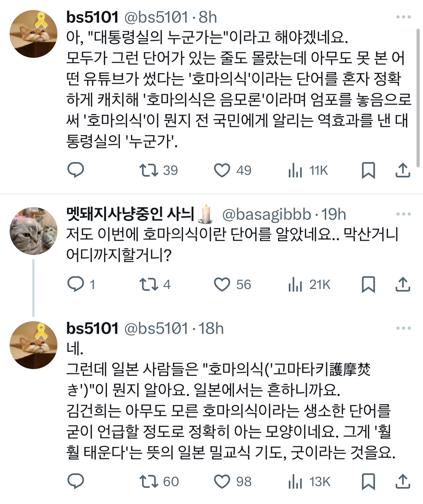View analytics for tweet with 11K views

coord(295,170)
